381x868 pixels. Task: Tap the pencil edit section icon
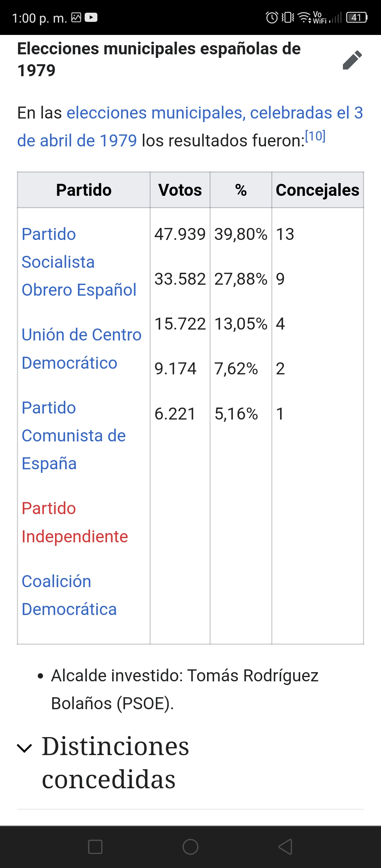point(352,60)
